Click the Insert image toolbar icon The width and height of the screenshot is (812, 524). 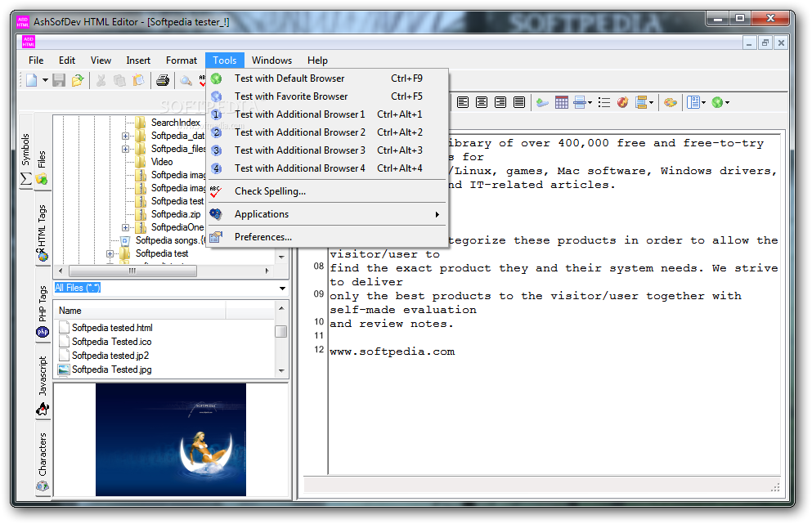coord(542,102)
